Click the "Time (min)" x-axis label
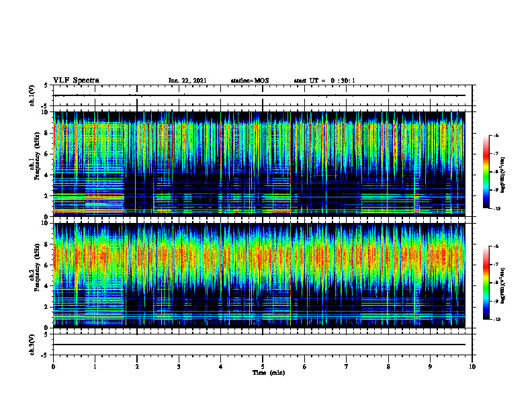This screenshot has width=532, height=411. pyautogui.click(x=269, y=373)
